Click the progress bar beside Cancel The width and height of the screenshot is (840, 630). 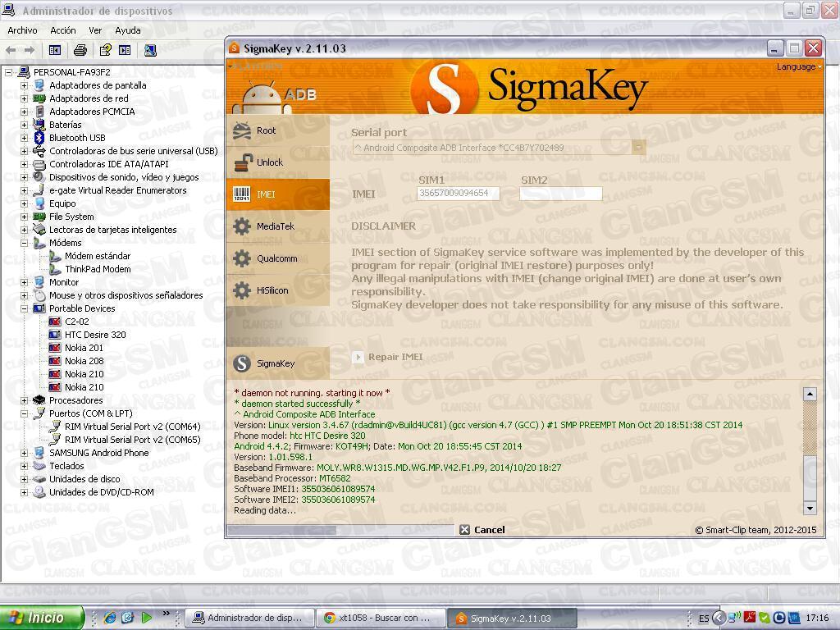(x=340, y=530)
